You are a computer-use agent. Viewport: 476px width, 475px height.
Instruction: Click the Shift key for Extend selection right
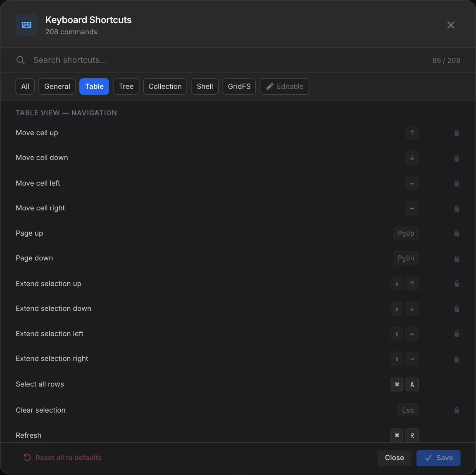(397, 359)
